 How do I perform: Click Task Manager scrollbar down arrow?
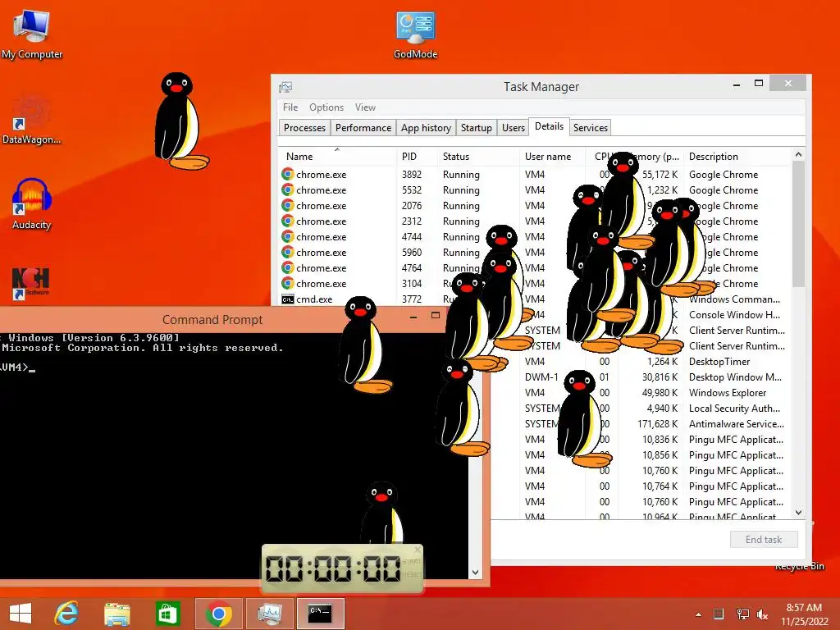click(x=798, y=512)
